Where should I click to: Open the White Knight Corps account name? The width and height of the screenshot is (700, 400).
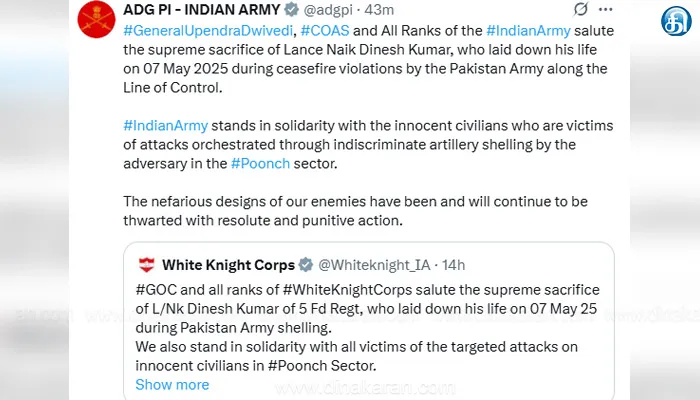tap(228, 265)
